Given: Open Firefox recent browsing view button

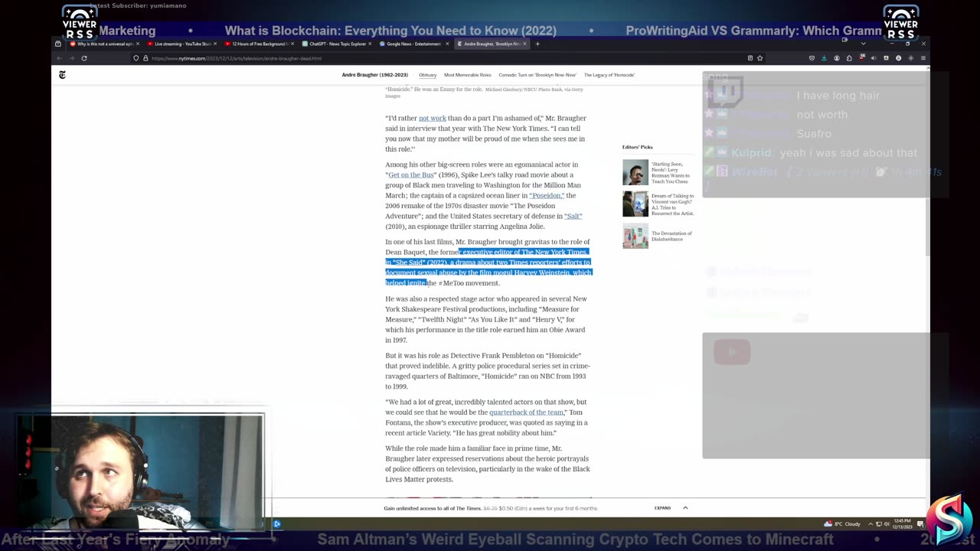Looking at the screenshot, I should [x=58, y=44].
